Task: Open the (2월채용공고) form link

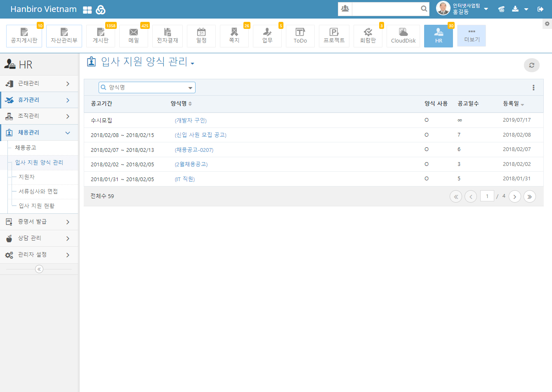Action: coord(191,164)
